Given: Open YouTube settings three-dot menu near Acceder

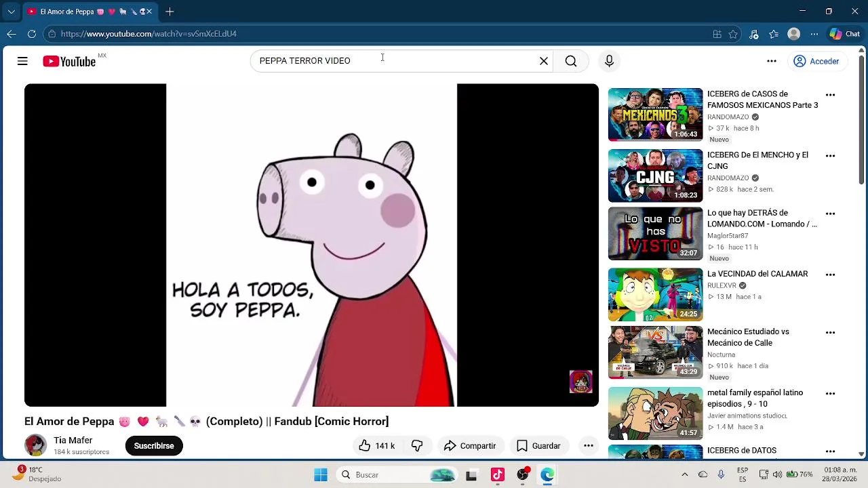Looking at the screenshot, I should [772, 61].
